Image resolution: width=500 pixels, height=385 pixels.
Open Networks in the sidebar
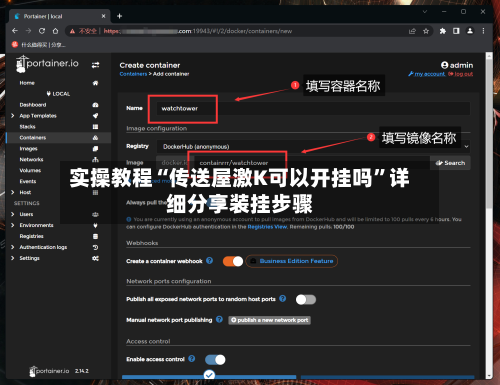[31, 160]
